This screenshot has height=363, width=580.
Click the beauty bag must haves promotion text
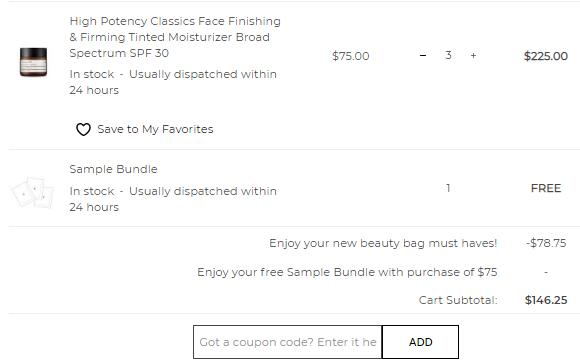pyautogui.click(x=383, y=243)
